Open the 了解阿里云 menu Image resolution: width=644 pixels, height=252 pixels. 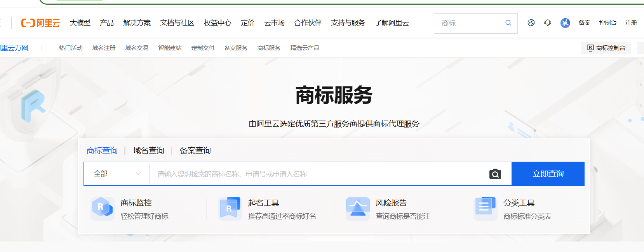pyautogui.click(x=392, y=23)
